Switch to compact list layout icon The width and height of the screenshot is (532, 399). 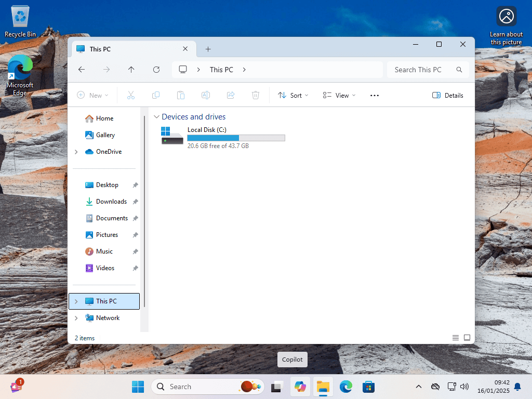click(455, 338)
